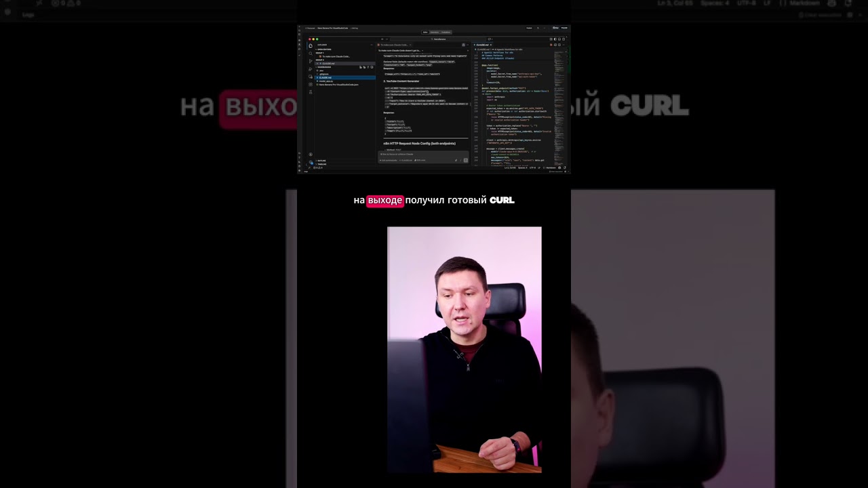
Task: Switch to the 'To make sure Claude Code' tab
Action: 394,45
